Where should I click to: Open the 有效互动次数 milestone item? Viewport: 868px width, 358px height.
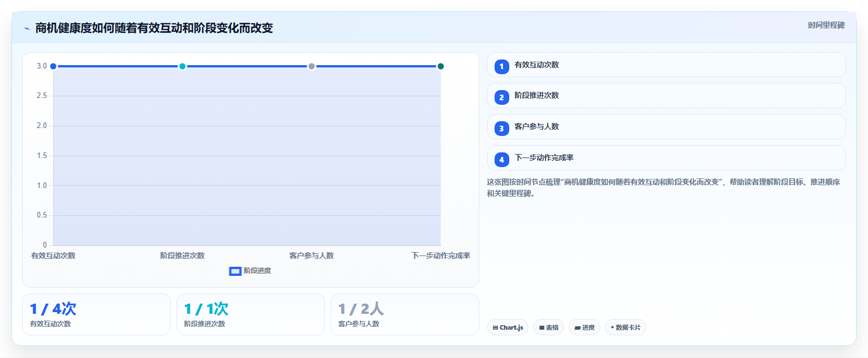point(666,65)
